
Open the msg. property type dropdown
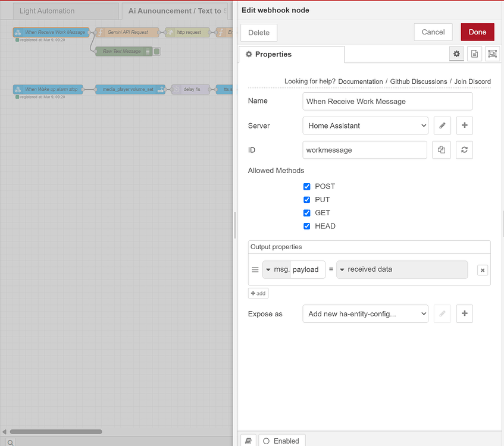[277, 269]
